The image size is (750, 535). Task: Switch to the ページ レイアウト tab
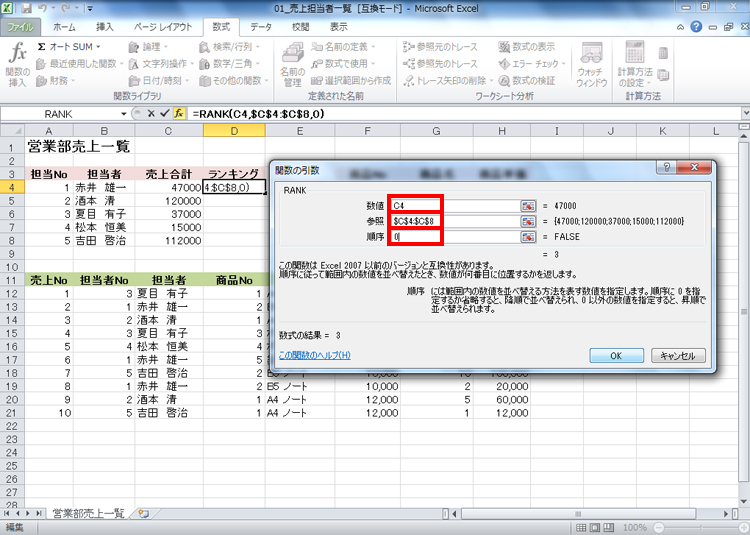(163, 27)
